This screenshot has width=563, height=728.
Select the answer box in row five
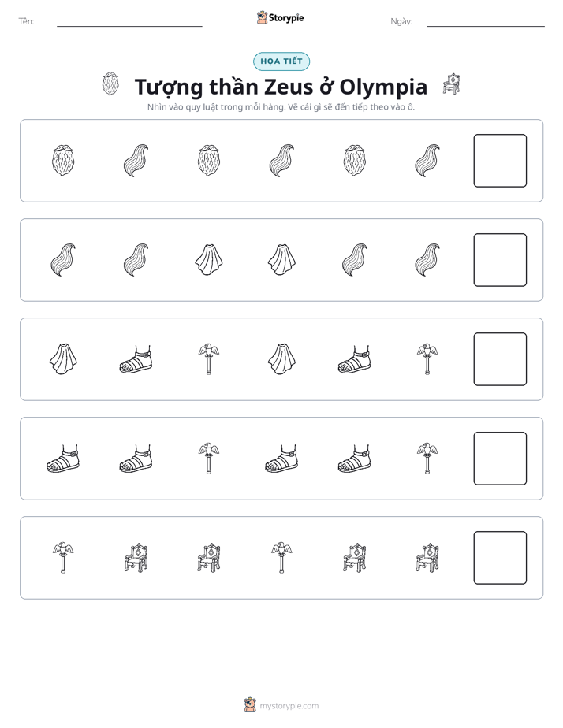pyautogui.click(x=500, y=558)
